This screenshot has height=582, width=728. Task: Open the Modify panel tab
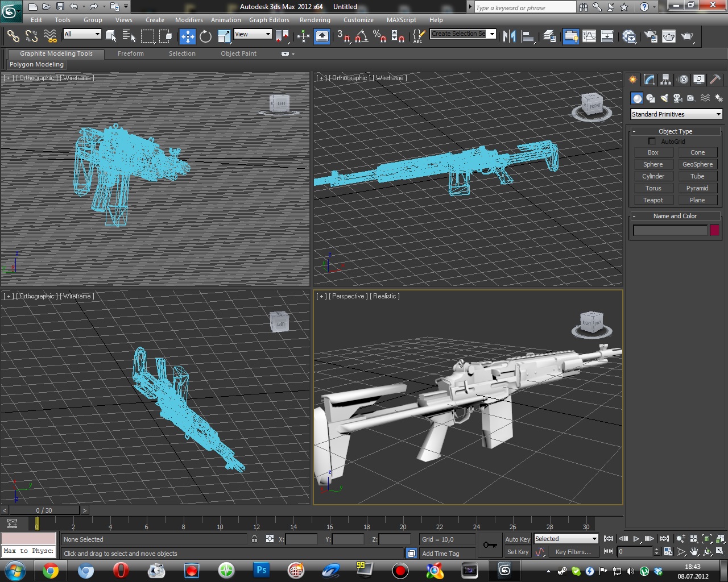649,80
